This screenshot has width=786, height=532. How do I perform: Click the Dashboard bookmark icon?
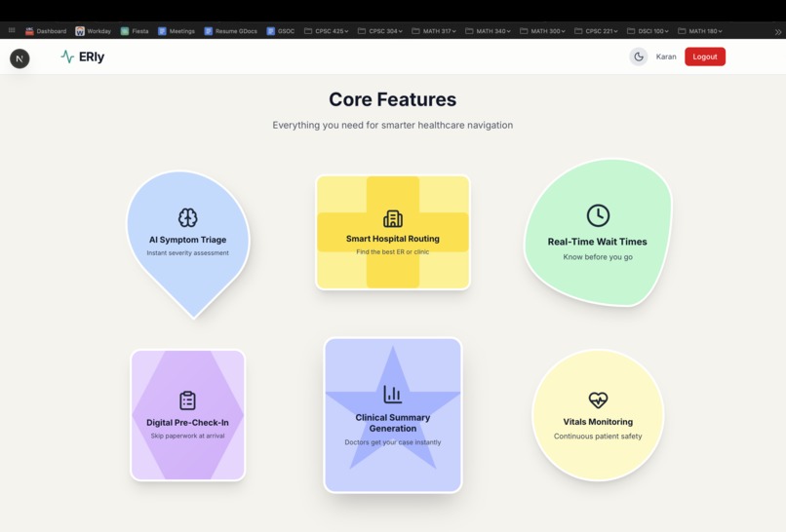[x=29, y=31]
